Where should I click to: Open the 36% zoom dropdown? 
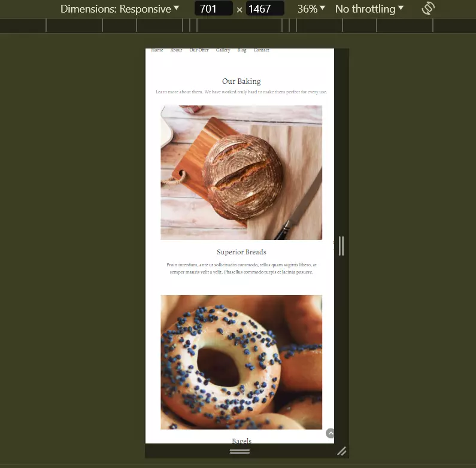pyautogui.click(x=311, y=9)
